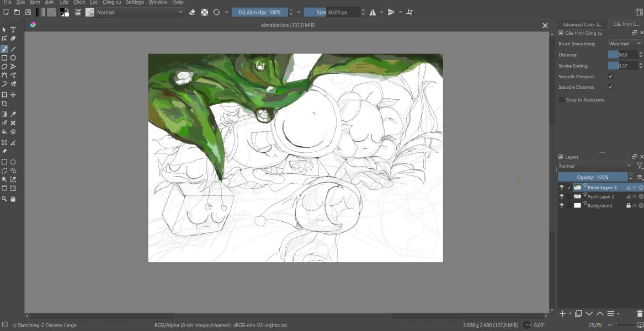Pick the Ellipse shape tool
Screen dimensions: 644x331
click(13, 58)
